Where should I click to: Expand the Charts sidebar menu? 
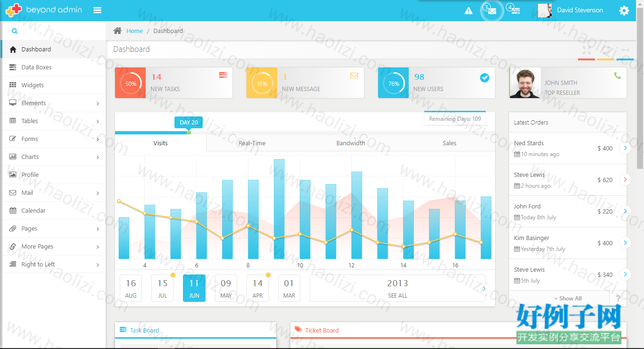click(x=54, y=157)
